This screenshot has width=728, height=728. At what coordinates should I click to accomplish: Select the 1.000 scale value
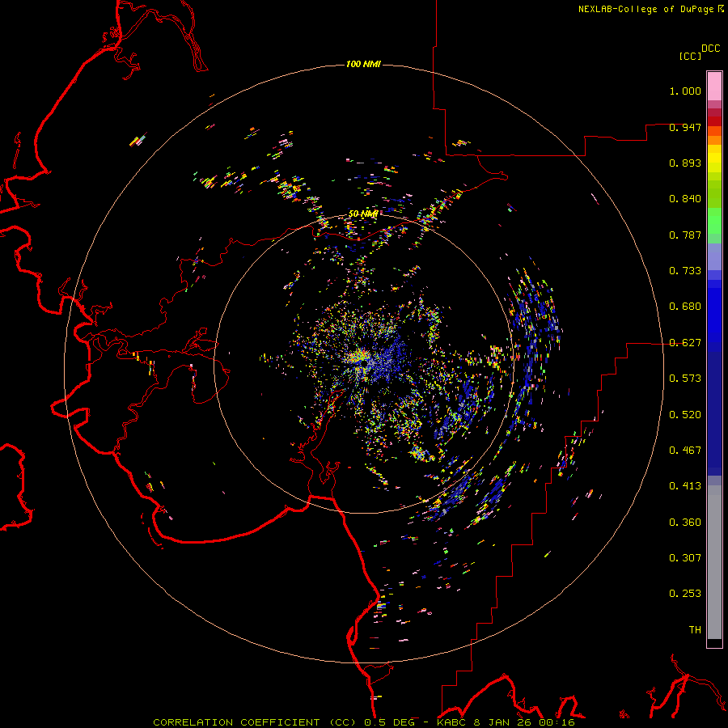tap(685, 91)
